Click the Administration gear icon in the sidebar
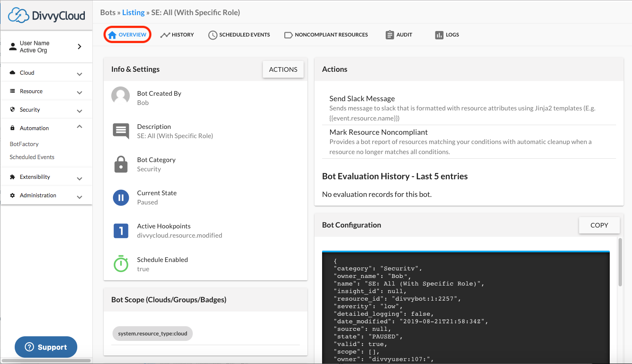This screenshot has width=632, height=364. (x=13, y=195)
